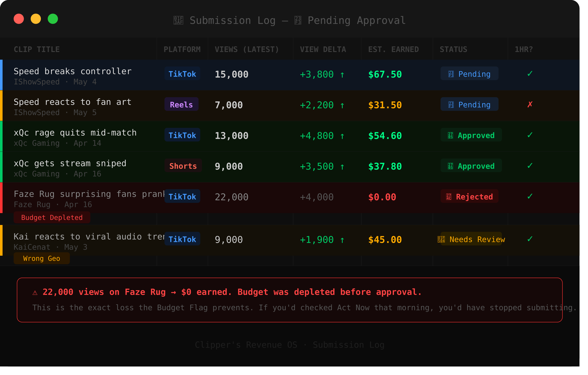Click the 'Faze Rug · Apr 16' subtitle
This screenshot has height=375, width=588.
click(x=53, y=205)
